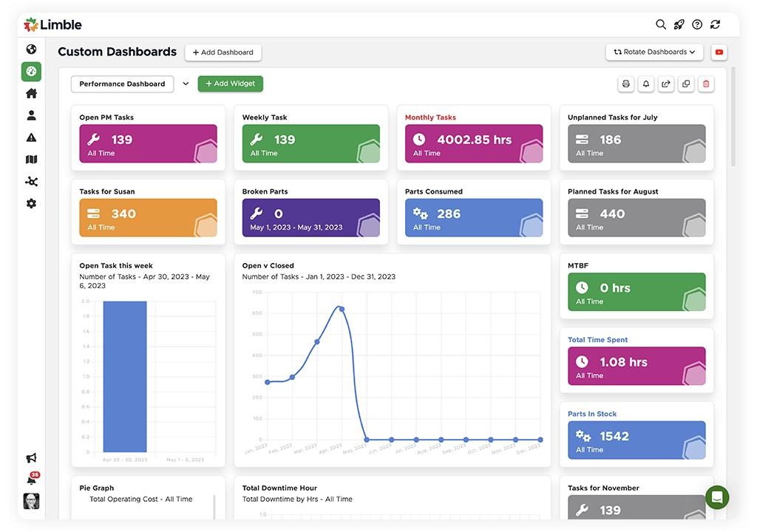Open notifications bell with red badge
This screenshot has height=532, width=757.
(33, 478)
